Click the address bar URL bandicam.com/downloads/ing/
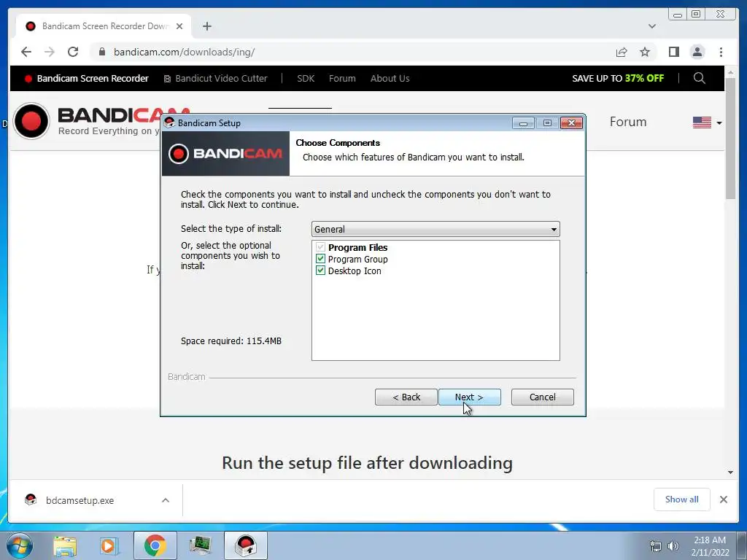 tap(184, 52)
